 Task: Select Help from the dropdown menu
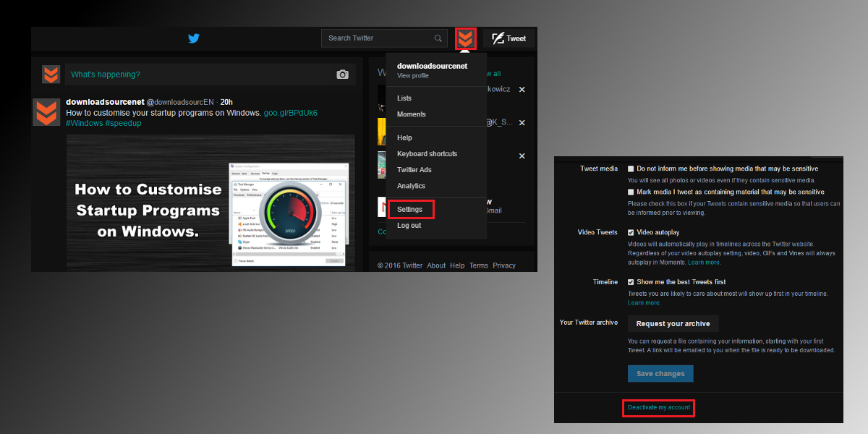404,138
